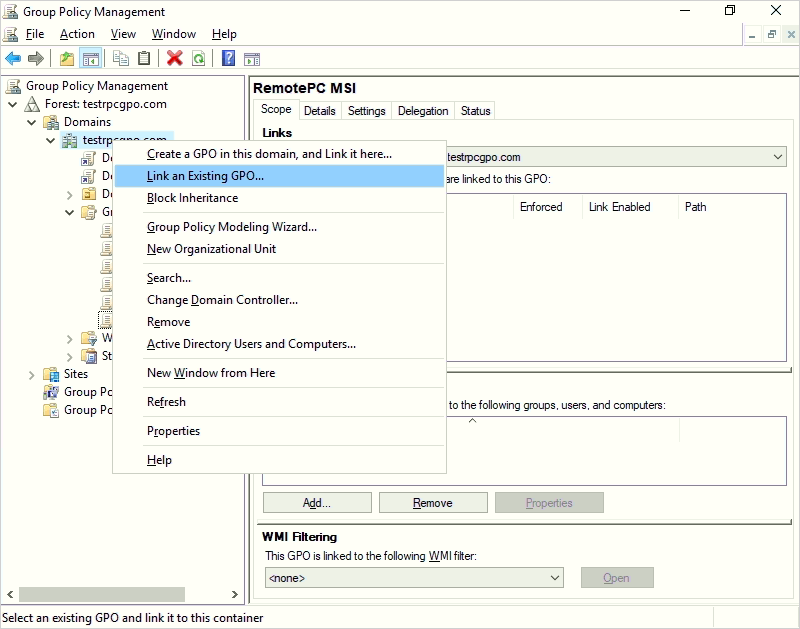800x629 pixels.
Task: Click the red X Delete toolbar icon
Action: (175, 58)
